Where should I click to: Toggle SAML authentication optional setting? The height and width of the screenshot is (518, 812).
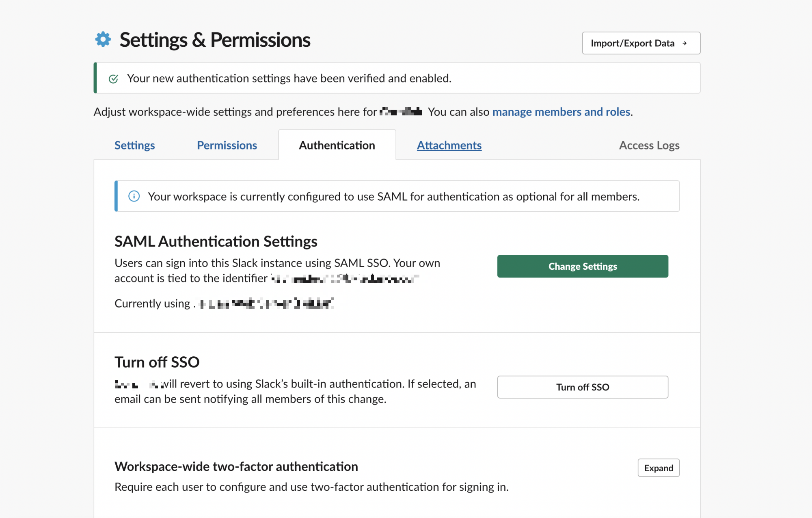point(582,267)
